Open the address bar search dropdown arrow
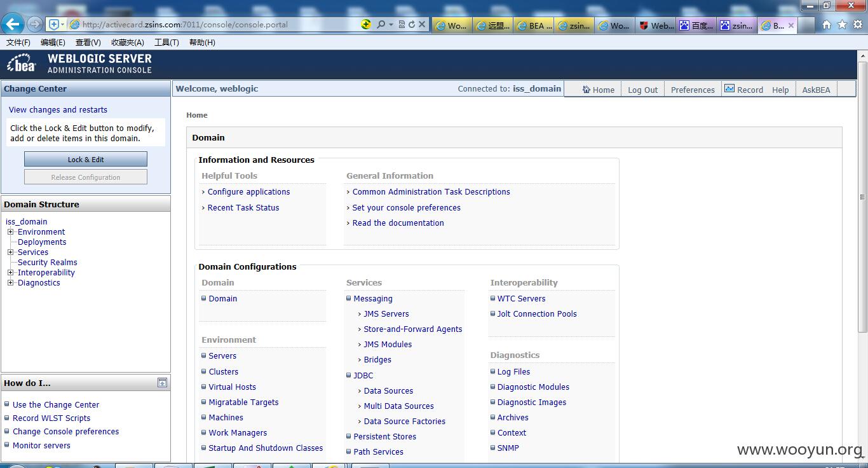The image size is (868, 468). pos(391,24)
